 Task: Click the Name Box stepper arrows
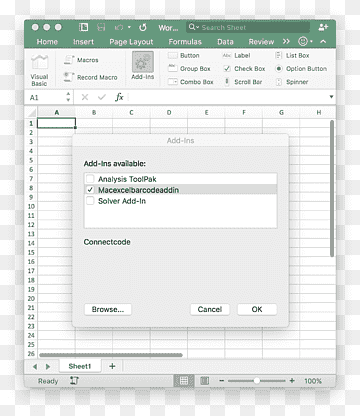[68, 97]
